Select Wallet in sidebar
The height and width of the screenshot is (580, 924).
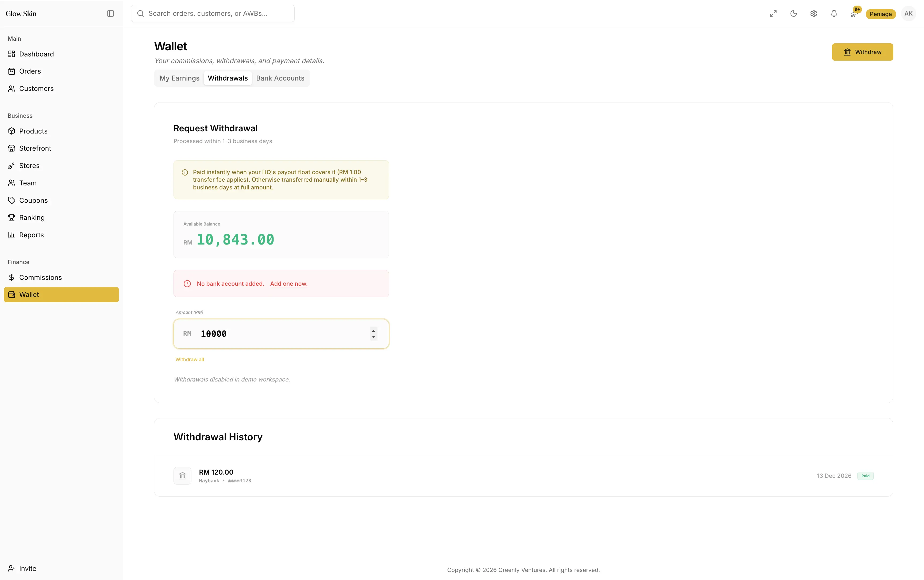pos(61,295)
